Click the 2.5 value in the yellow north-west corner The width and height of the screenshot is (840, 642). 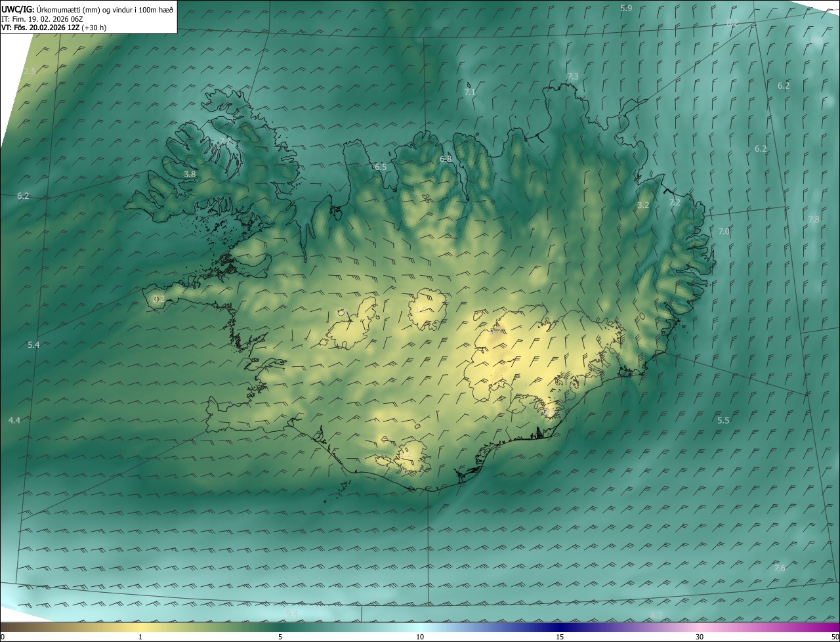tap(30, 71)
